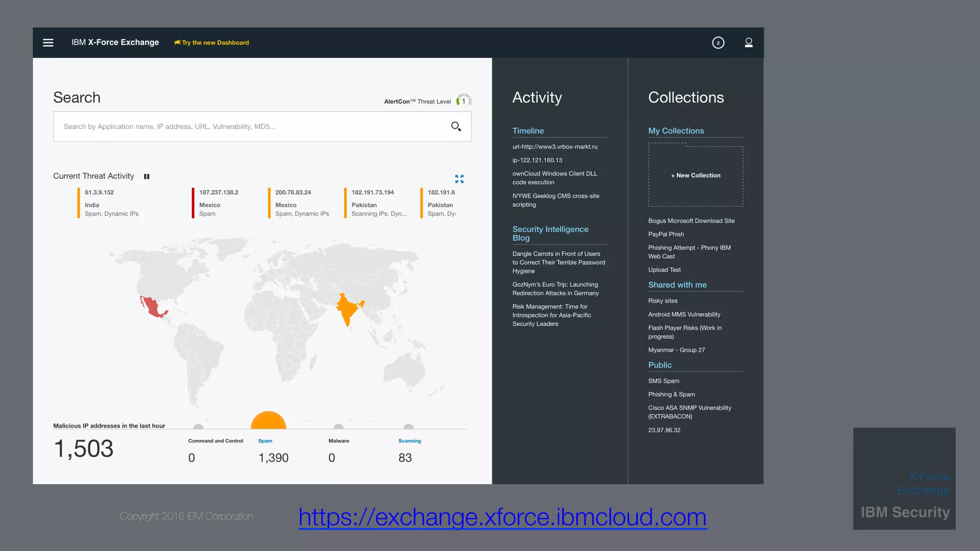This screenshot has height=551, width=980.
Task: Open the 23.97.96.32 public collection
Action: point(664,430)
